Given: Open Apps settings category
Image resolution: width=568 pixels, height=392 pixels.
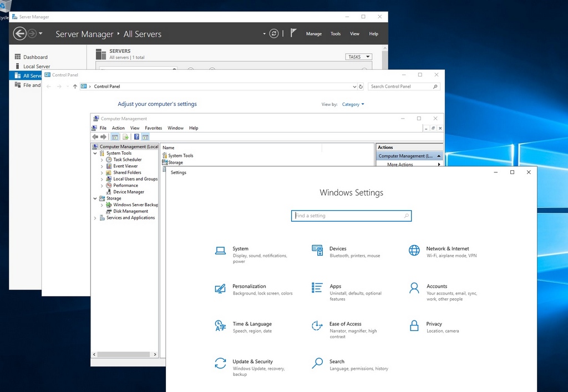Looking at the screenshot, I should click(x=346, y=292).
